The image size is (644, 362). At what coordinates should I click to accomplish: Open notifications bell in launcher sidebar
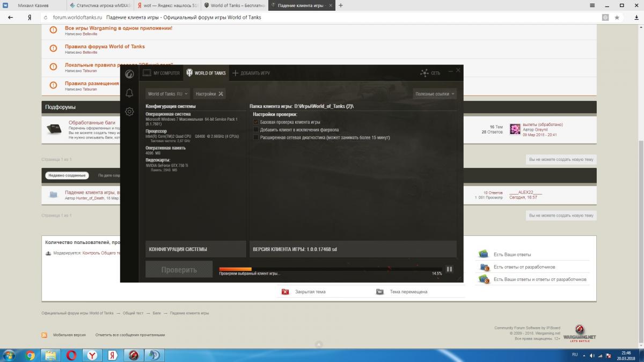129,93
